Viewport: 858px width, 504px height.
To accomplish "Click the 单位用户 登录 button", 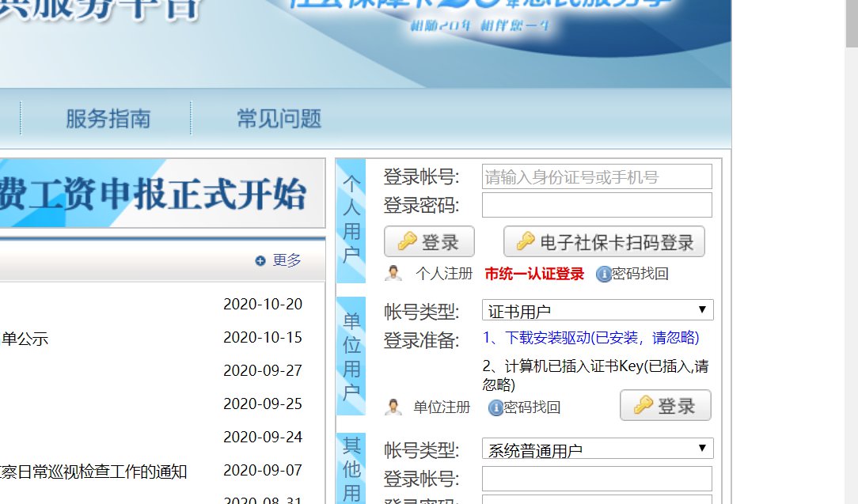I will click(666, 406).
